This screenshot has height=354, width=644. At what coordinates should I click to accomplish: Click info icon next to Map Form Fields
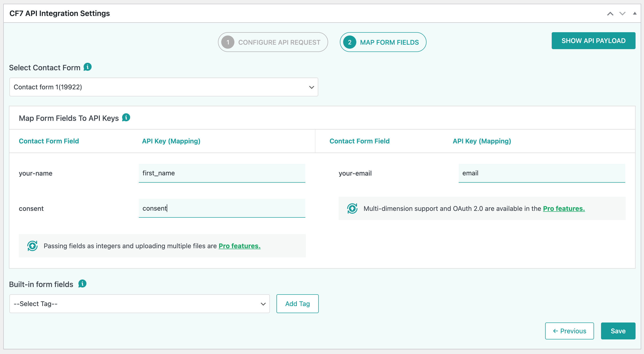click(126, 117)
